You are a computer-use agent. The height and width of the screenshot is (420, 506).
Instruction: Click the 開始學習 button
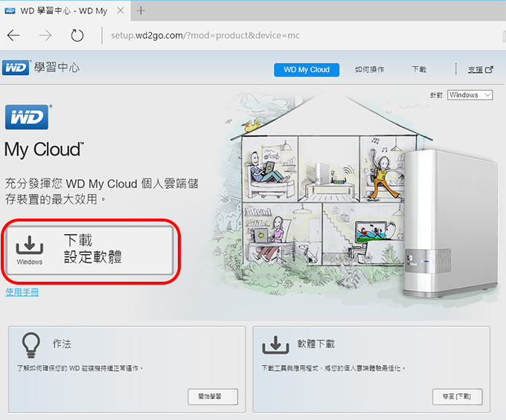click(x=213, y=396)
